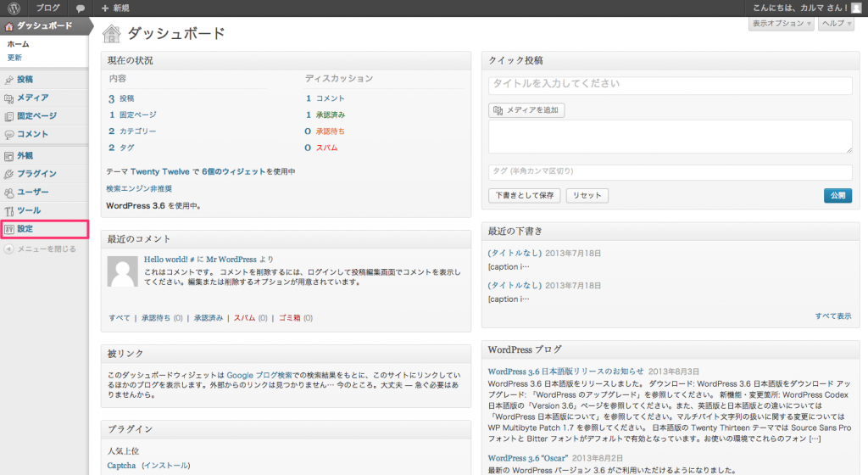Open Google ブログ検索 link
The width and height of the screenshot is (868, 475).
[259, 376]
